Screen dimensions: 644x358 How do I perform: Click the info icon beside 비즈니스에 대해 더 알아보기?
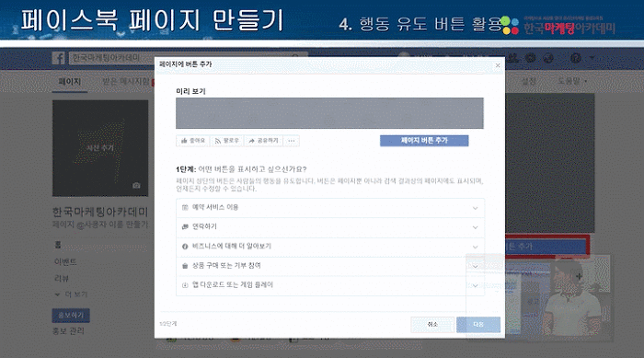(x=185, y=247)
